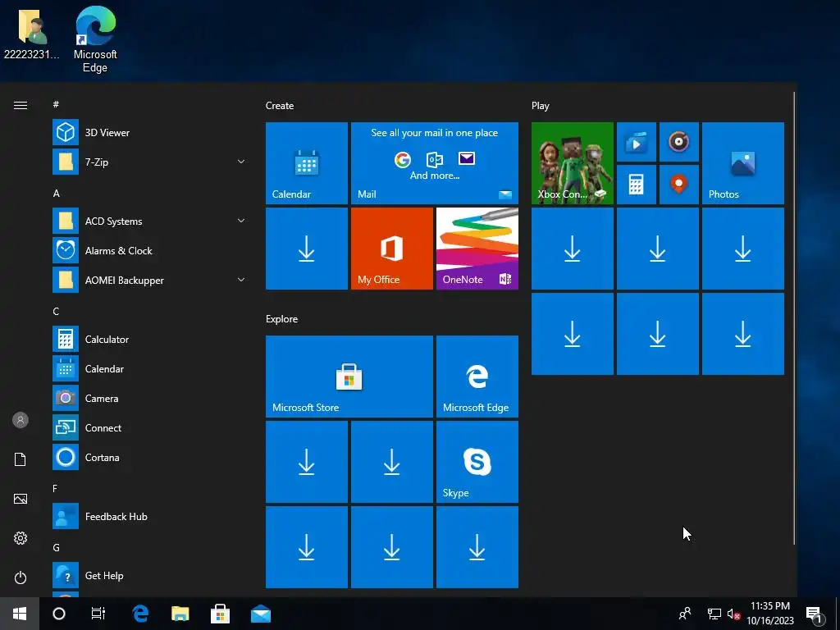This screenshot has width=840, height=630.
Task: Open Feedback Hub
Action: (x=150, y=517)
